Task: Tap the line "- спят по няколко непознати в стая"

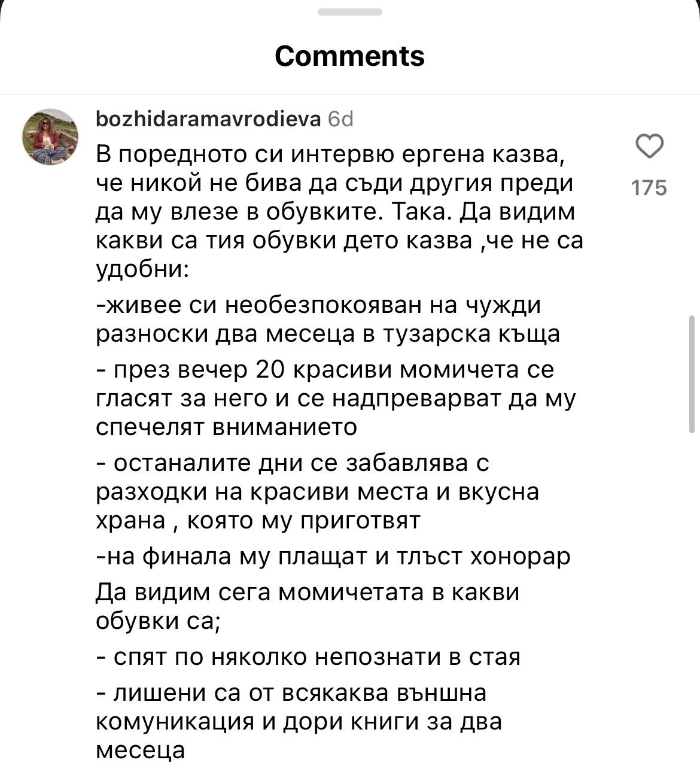Action: tap(308, 657)
